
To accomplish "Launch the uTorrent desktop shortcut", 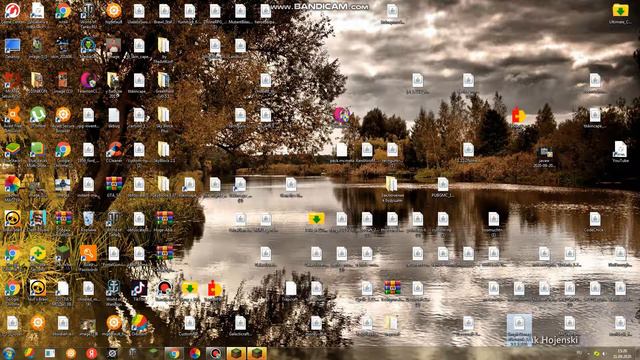I will (38, 115).
